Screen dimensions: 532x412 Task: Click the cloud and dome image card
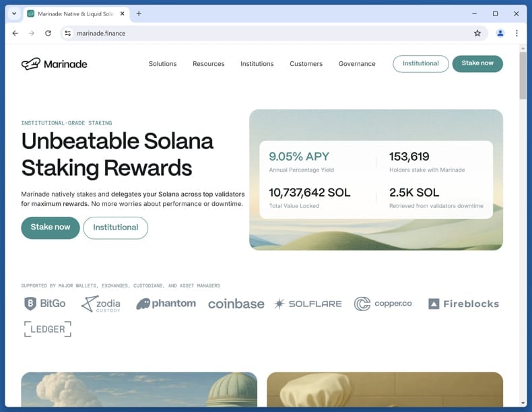(x=139, y=389)
